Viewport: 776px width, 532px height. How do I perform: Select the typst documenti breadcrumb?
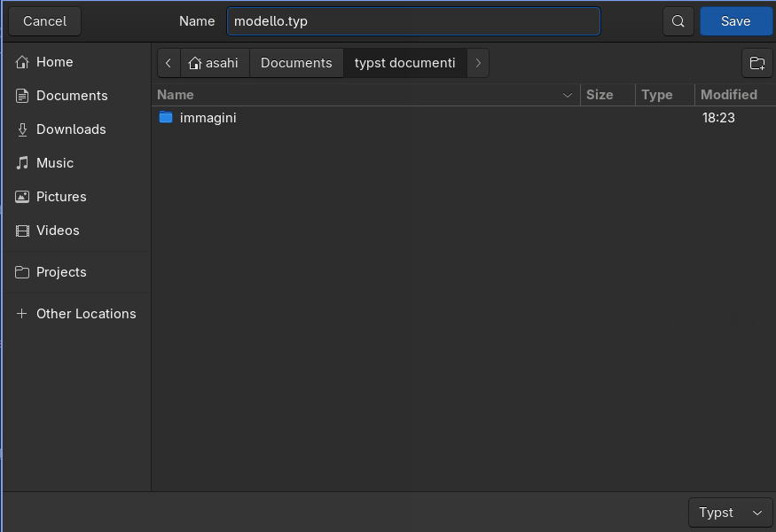pos(404,63)
